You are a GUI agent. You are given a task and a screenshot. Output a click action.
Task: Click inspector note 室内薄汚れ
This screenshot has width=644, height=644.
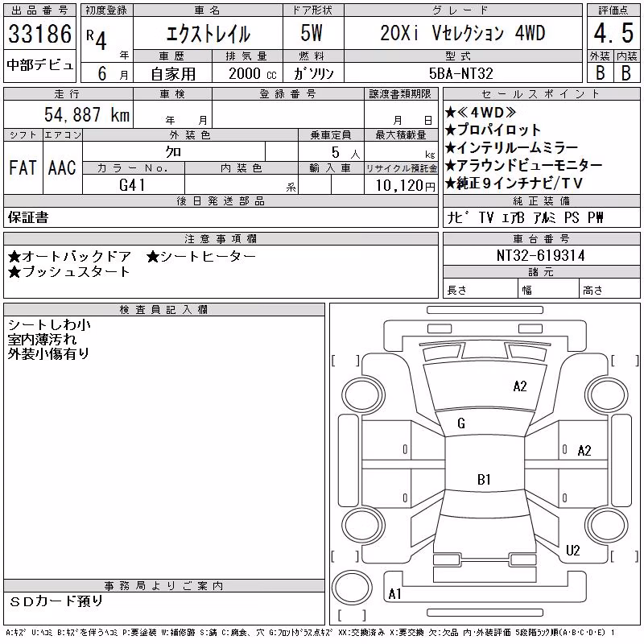[42, 339]
